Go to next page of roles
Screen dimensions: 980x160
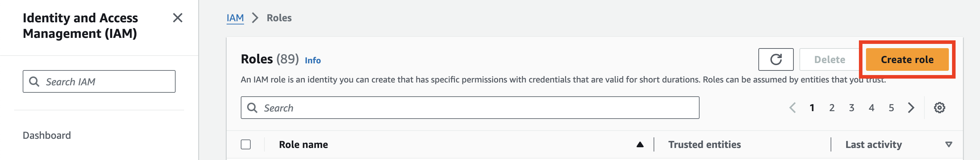coord(911,108)
